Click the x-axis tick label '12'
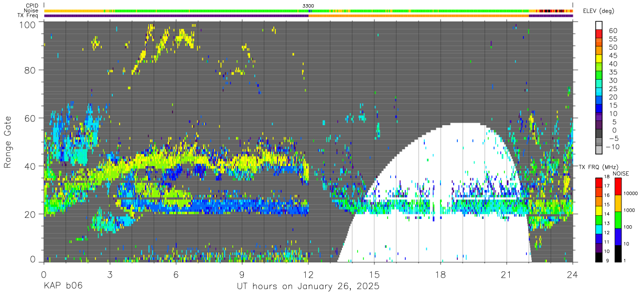Viewport: 644px width, 297px height. pos(308,274)
